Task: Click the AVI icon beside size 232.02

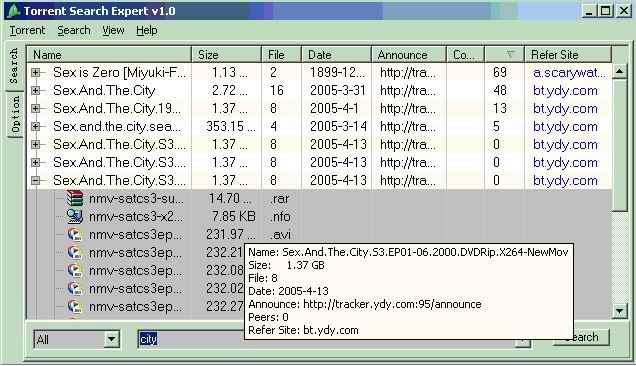Action: [x=75, y=288]
